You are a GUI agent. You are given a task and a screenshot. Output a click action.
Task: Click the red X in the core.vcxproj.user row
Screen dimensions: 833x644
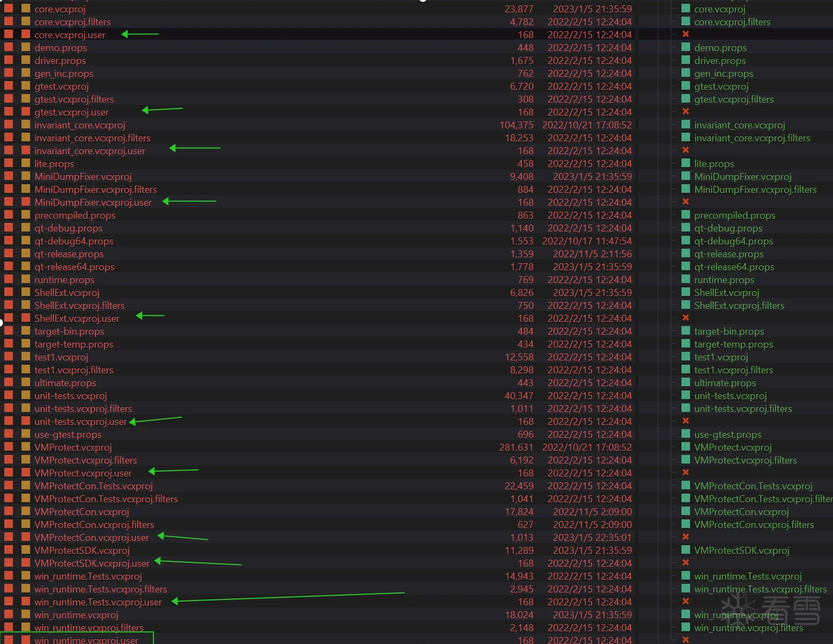point(686,34)
